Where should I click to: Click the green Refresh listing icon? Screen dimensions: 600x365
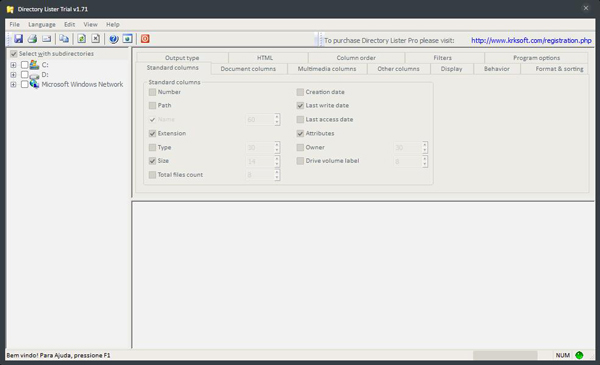(81, 39)
